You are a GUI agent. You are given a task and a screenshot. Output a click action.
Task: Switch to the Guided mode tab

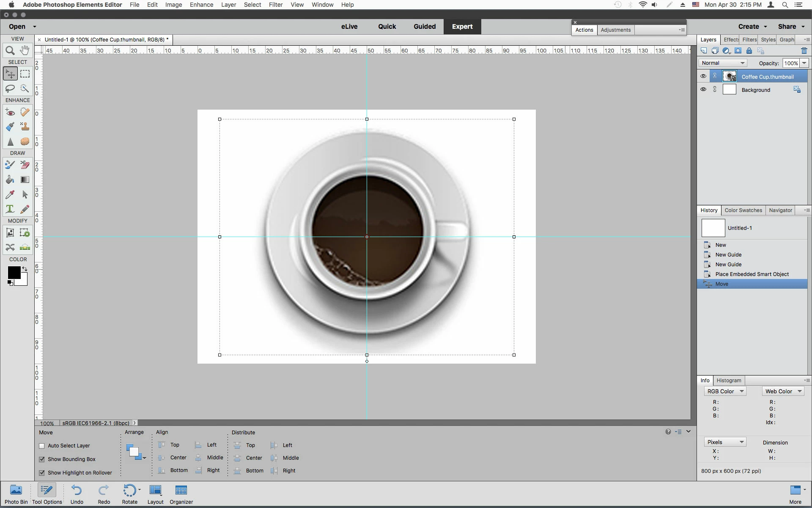(x=424, y=26)
